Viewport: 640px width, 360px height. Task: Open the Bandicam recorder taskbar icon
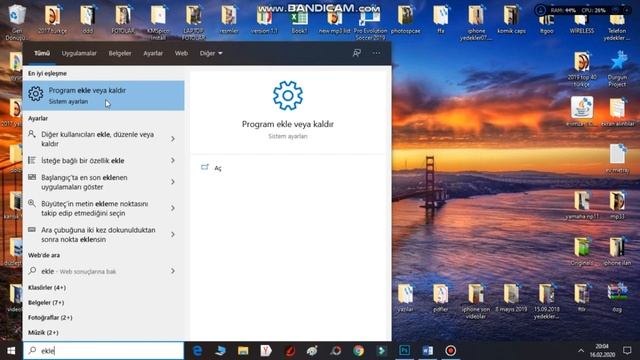[451, 351]
